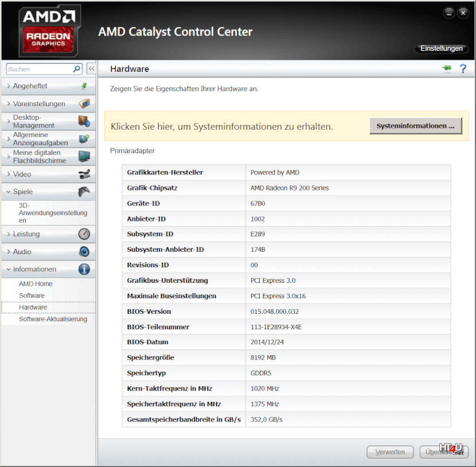The width and height of the screenshot is (476, 467).
Task: Click BIOS-Version value 015.048.000.032
Action: point(275,312)
